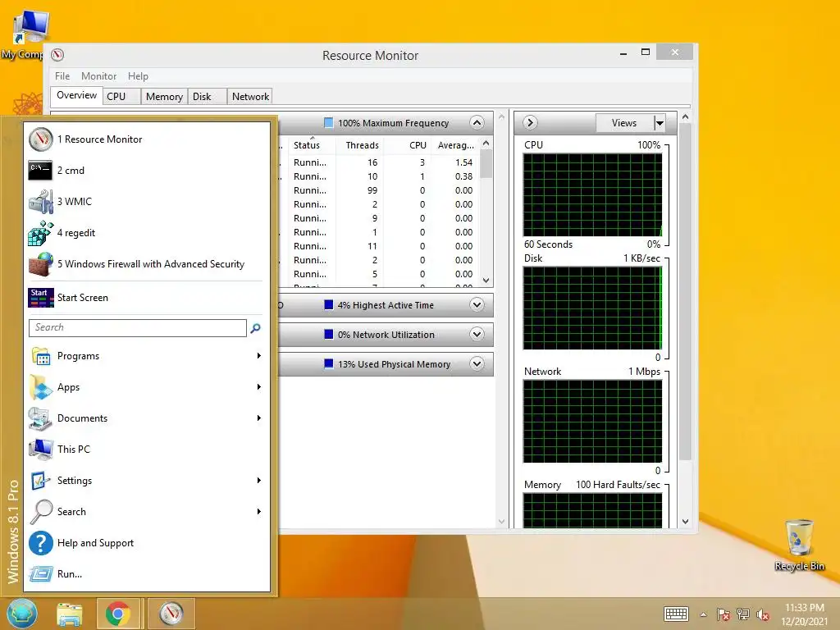840x630 pixels.
Task: Expand the Settings submenu arrow
Action: (x=258, y=481)
